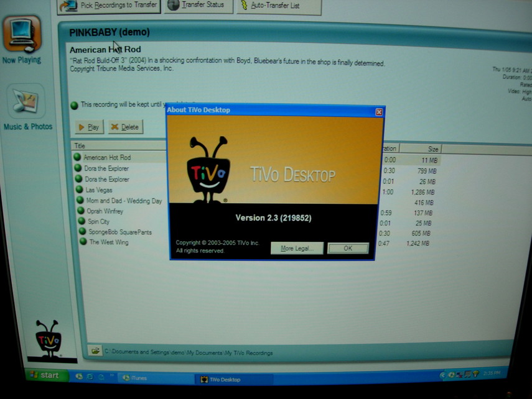Click the first quick launch icon
The image size is (532, 399).
click(x=79, y=376)
